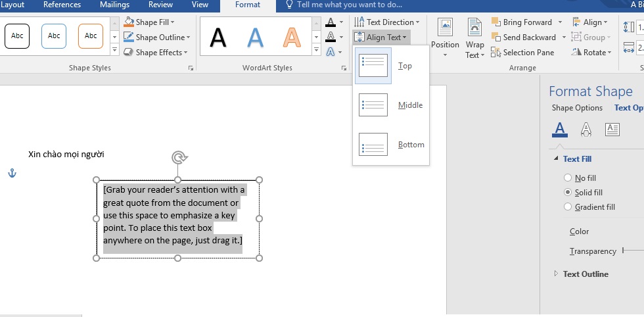Select the Solid fill radio button
Screen dimensions: 644x317
[x=568, y=192]
